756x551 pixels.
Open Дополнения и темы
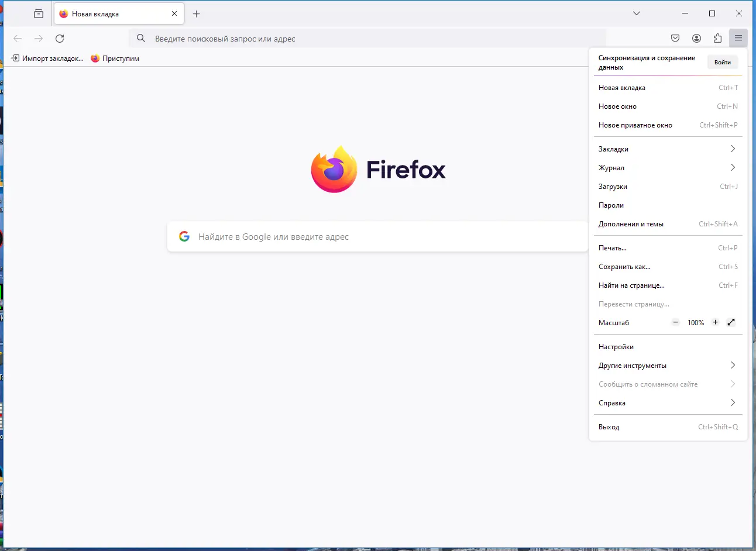(668, 224)
